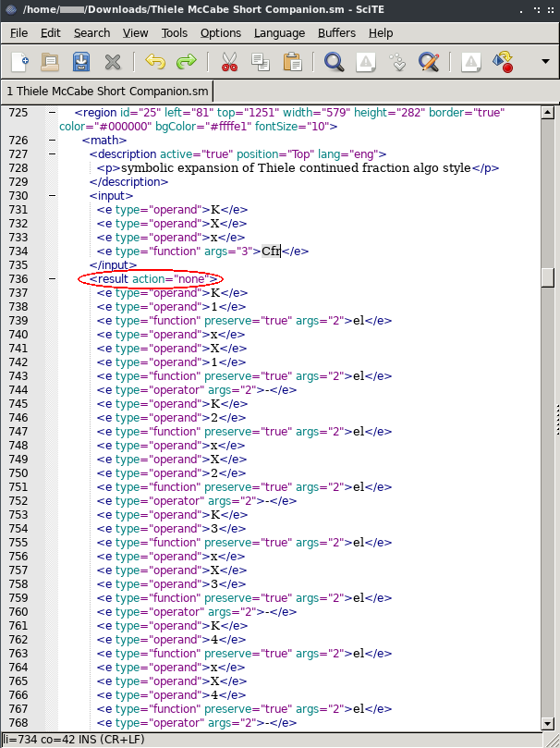
Task: Paste clipboard using the Paste icon
Action: (292, 62)
